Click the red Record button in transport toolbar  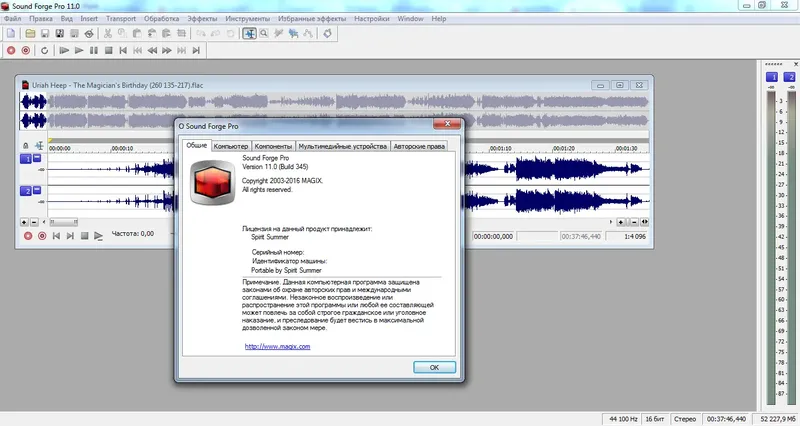[11, 51]
